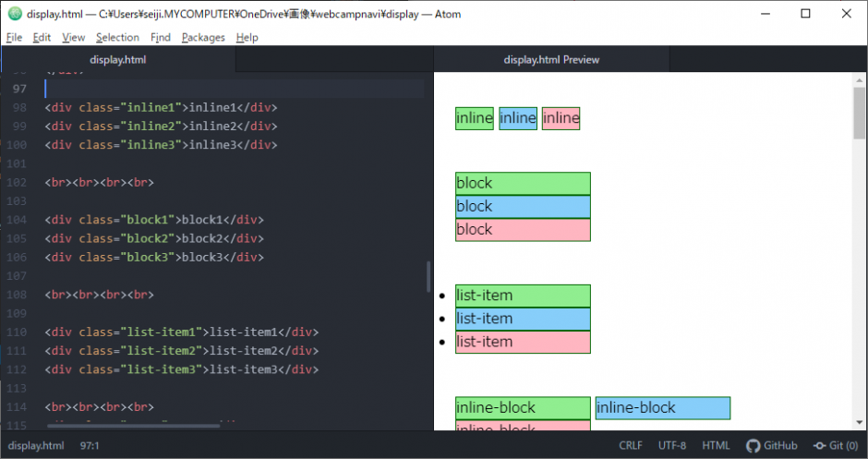Click the preview pane vertical scrollbar

pyautogui.click(x=860, y=113)
